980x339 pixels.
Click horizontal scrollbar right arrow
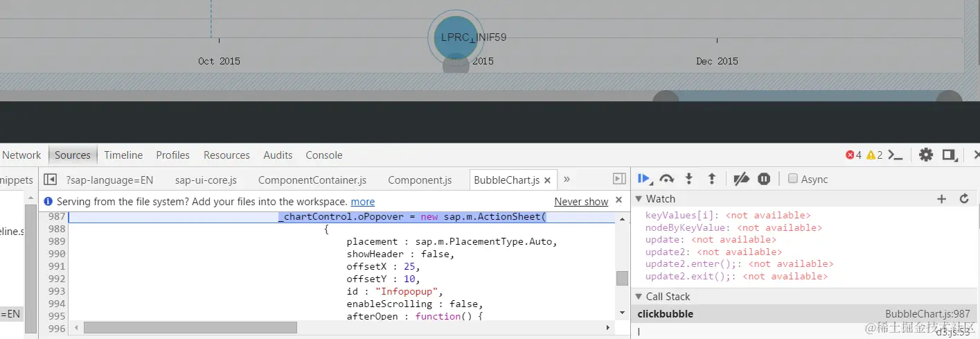[608, 327]
